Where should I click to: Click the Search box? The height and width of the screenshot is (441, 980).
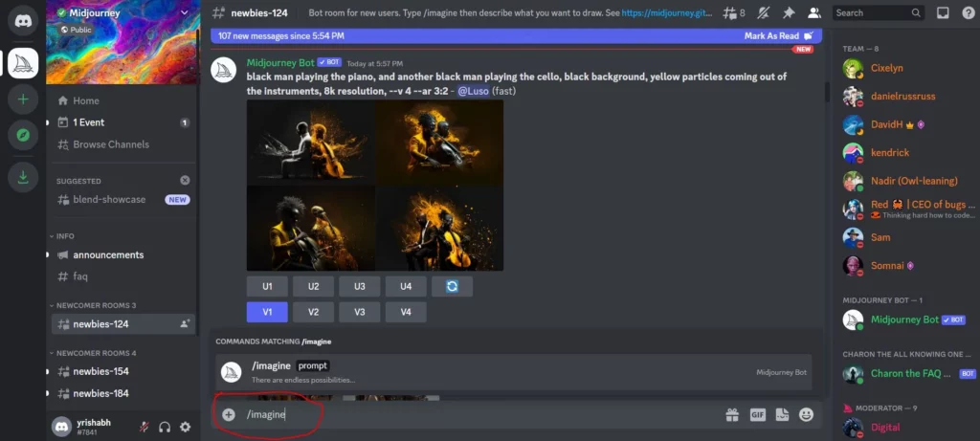tap(879, 12)
